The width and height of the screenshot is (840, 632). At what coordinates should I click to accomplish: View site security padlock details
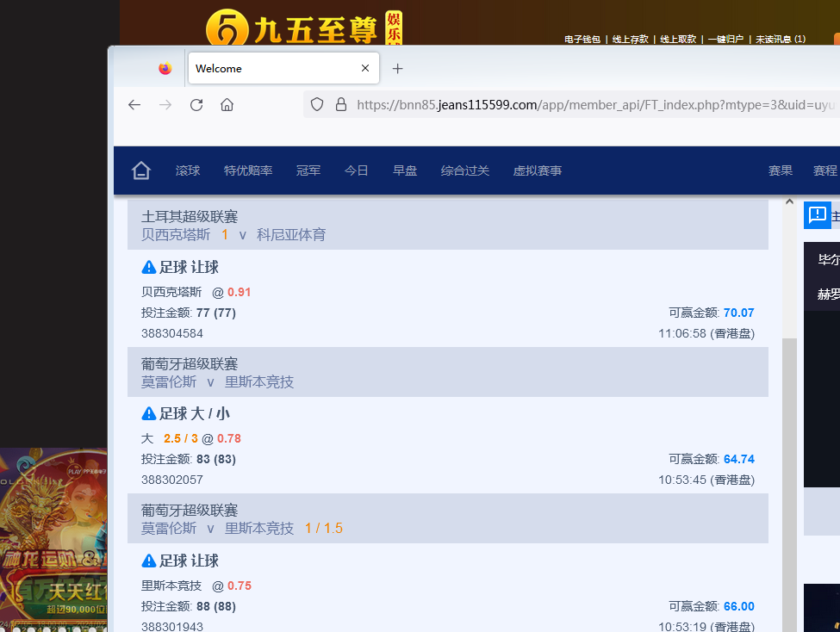pos(340,104)
